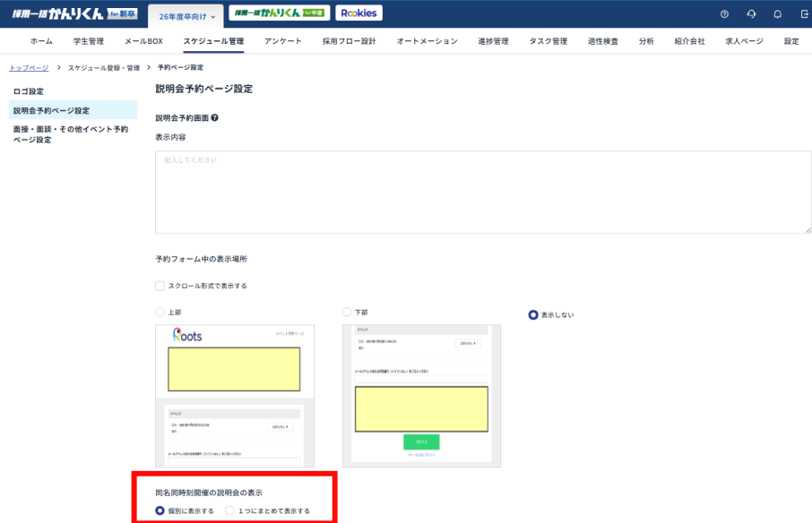Select the 上部 radio button

160,312
